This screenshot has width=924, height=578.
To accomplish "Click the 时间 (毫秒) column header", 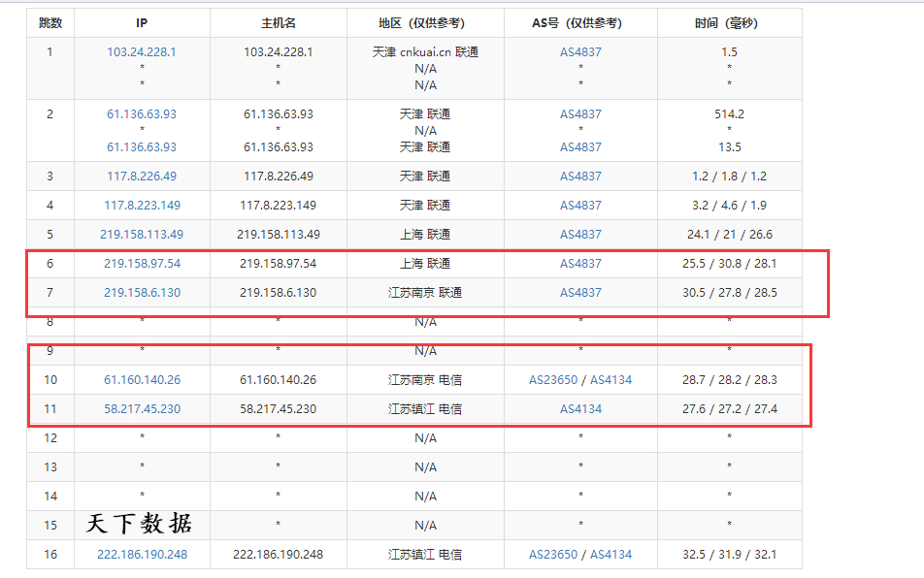I will coord(729,23).
